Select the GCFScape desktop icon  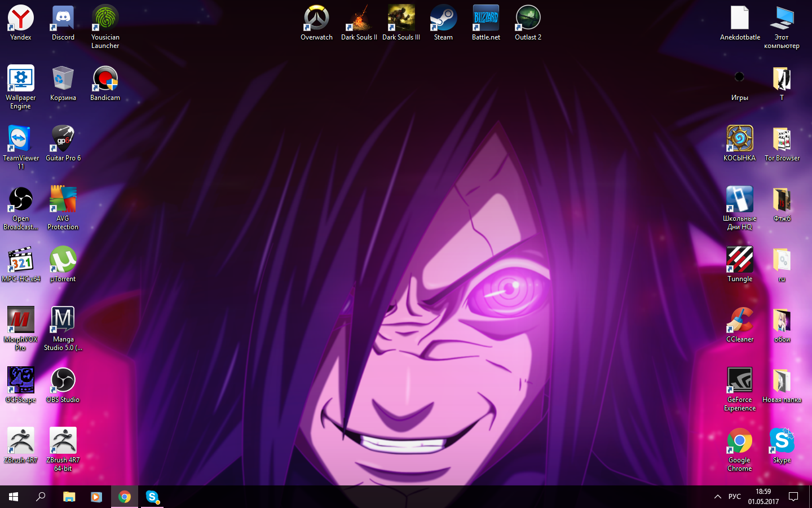click(21, 386)
